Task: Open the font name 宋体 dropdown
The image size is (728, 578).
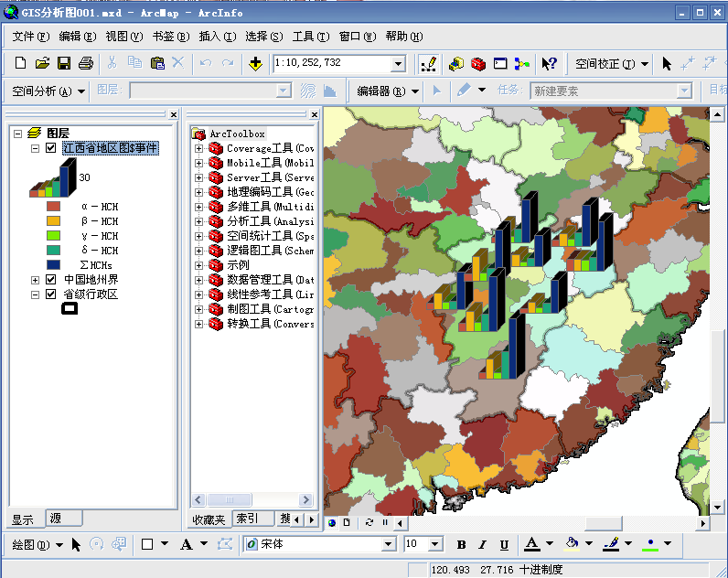Action: pos(388,544)
